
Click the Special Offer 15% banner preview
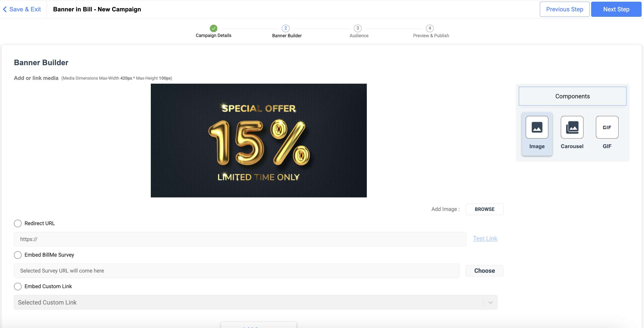tap(258, 140)
